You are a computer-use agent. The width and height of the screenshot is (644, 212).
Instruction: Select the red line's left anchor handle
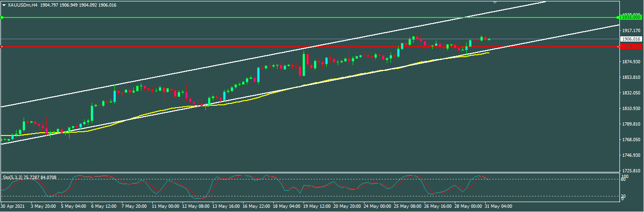click(x=2, y=46)
